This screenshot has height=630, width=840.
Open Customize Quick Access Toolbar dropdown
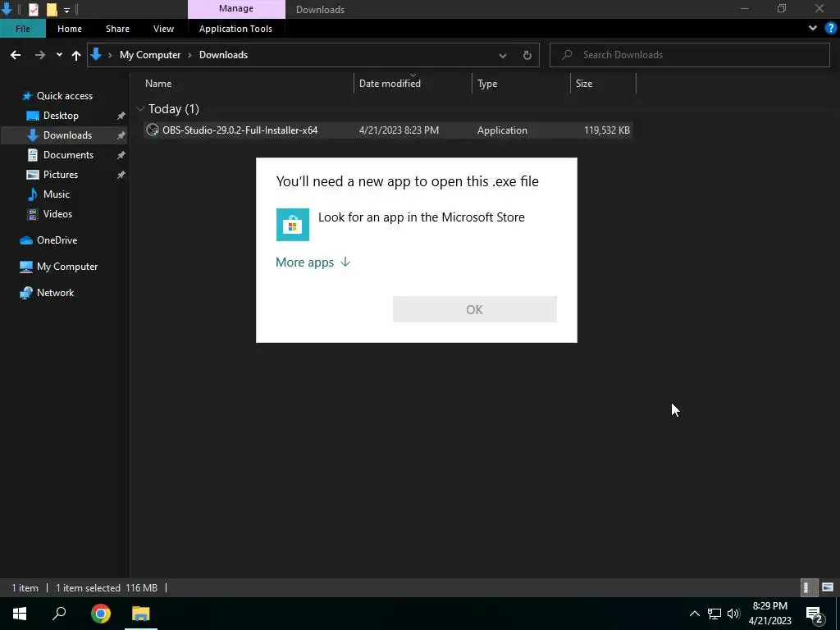pos(66,10)
